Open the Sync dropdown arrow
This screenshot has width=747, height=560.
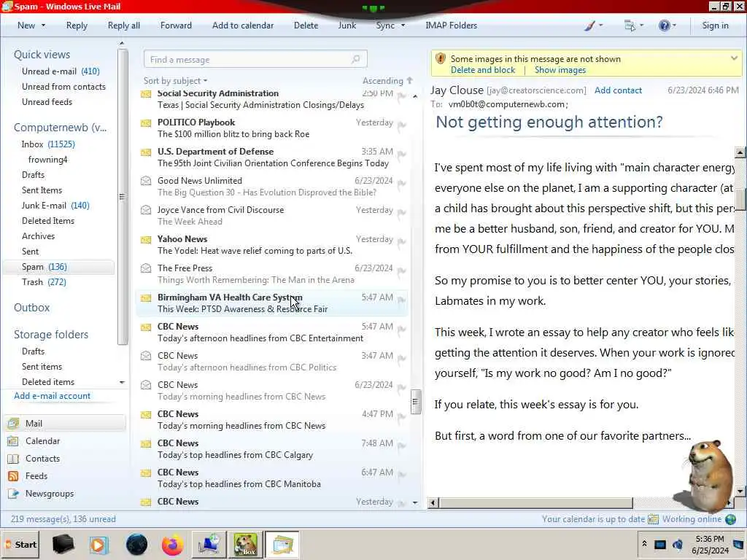point(403,26)
